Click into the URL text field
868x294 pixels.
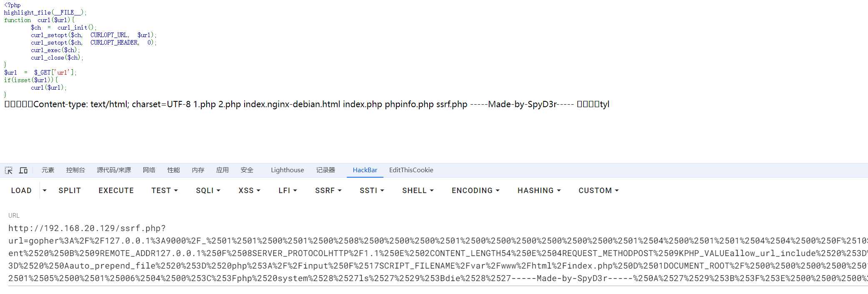point(438,254)
